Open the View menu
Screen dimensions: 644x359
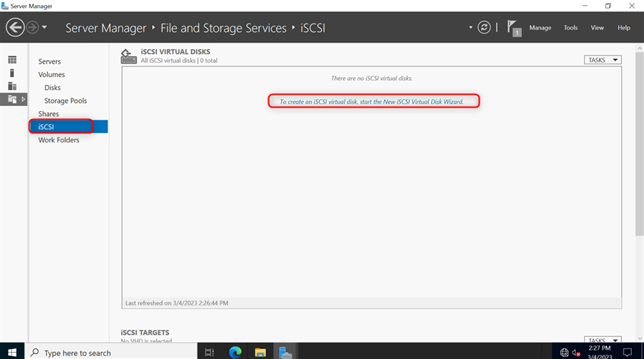tap(597, 27)
